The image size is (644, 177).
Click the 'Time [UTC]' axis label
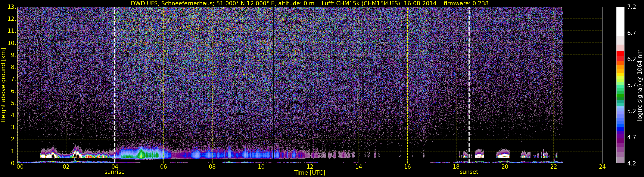[310, 173]
